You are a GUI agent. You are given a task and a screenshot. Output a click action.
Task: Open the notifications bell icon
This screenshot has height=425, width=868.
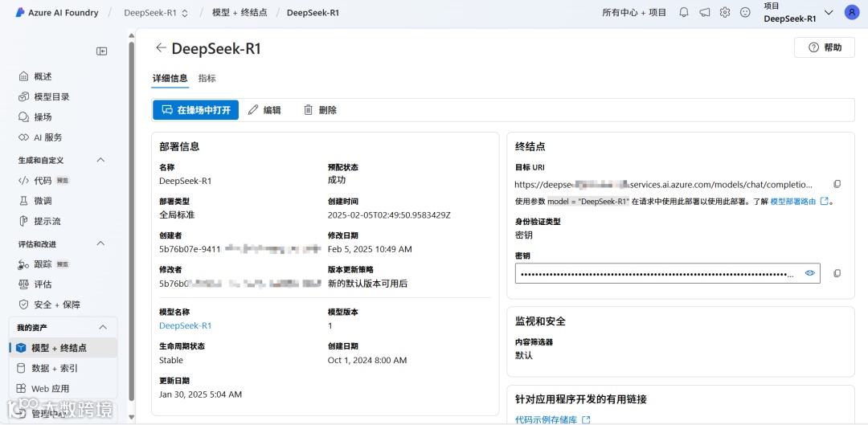pos(684,12)
